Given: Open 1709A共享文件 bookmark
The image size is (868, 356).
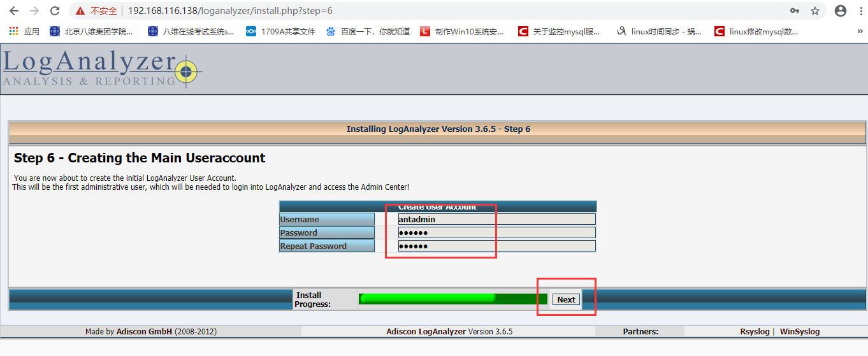Looking at the screenshot, I should pyautogui.click(x=280, y=31).
